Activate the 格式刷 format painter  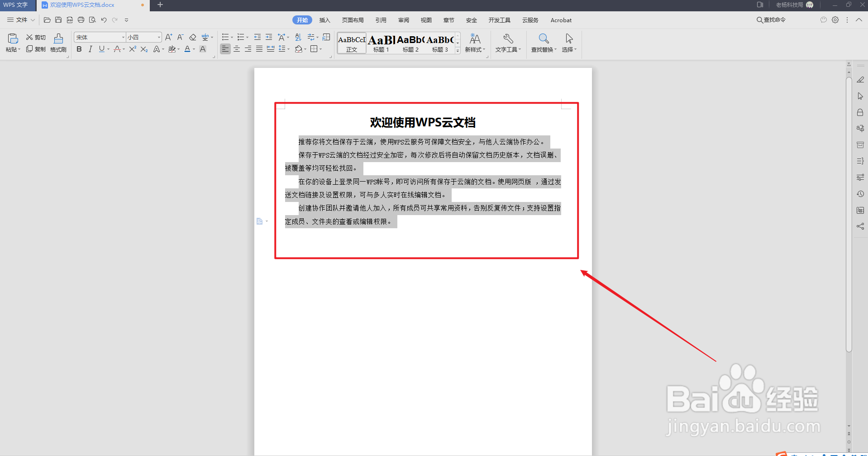point(58,43)
